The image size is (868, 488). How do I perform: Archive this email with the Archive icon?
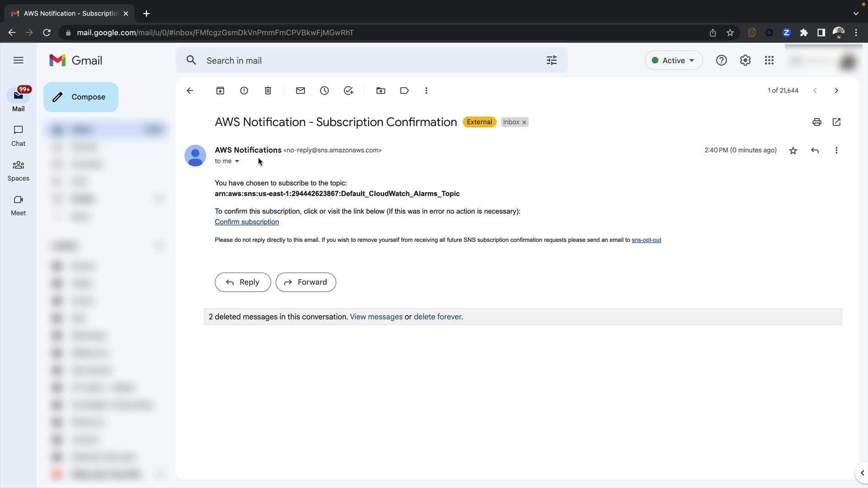(220, 91)
